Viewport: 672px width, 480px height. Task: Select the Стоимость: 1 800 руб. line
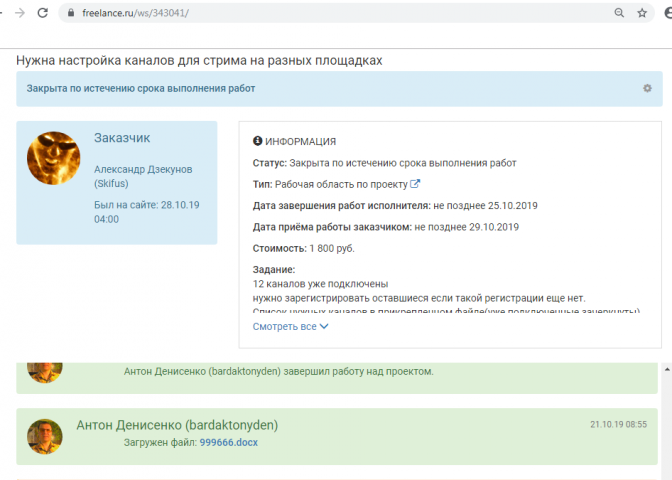click(303, 249)
